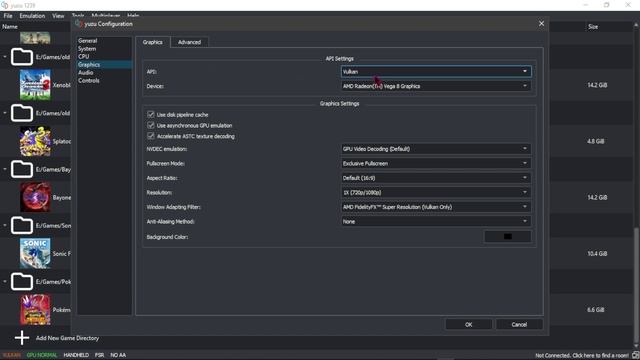Click the Sonic Frontiers game cover thumbnail

(35, 253)
